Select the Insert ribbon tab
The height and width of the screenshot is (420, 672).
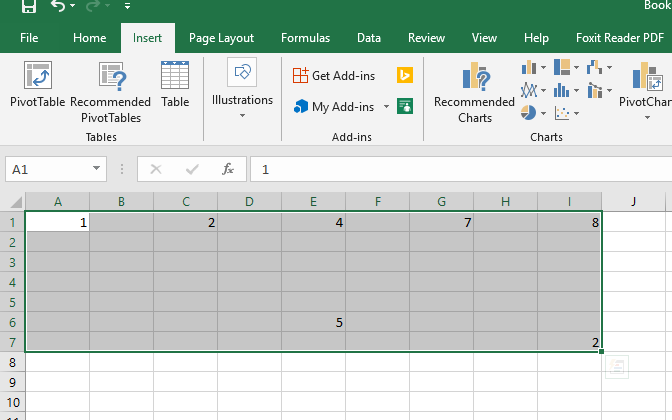coord(147,38)
